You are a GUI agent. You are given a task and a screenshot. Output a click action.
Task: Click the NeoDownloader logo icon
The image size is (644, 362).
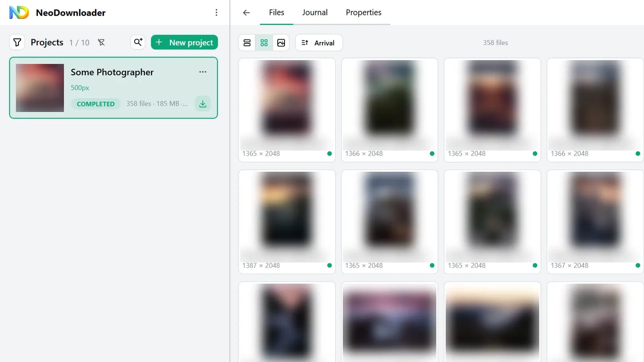(19, 12)
